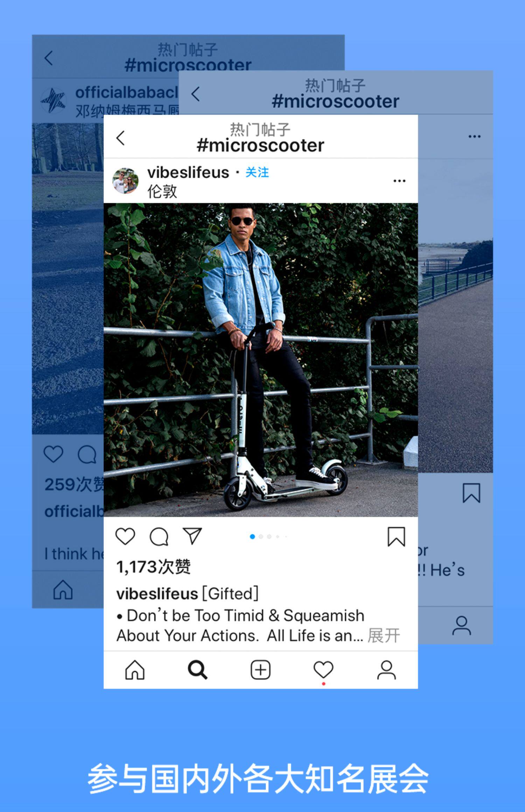The image size is (525, 812).
Task: Share the post with paper plane icon
Action: [192, 536]
